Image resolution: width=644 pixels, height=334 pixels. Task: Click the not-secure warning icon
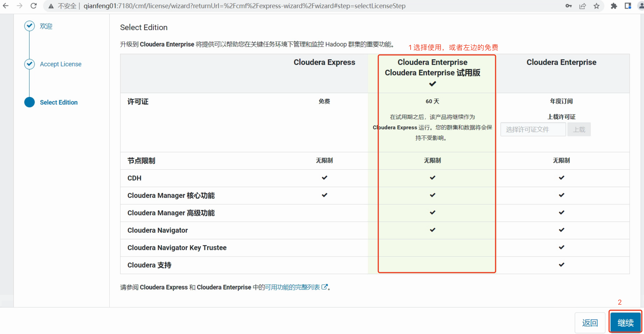tap(51, 6)
